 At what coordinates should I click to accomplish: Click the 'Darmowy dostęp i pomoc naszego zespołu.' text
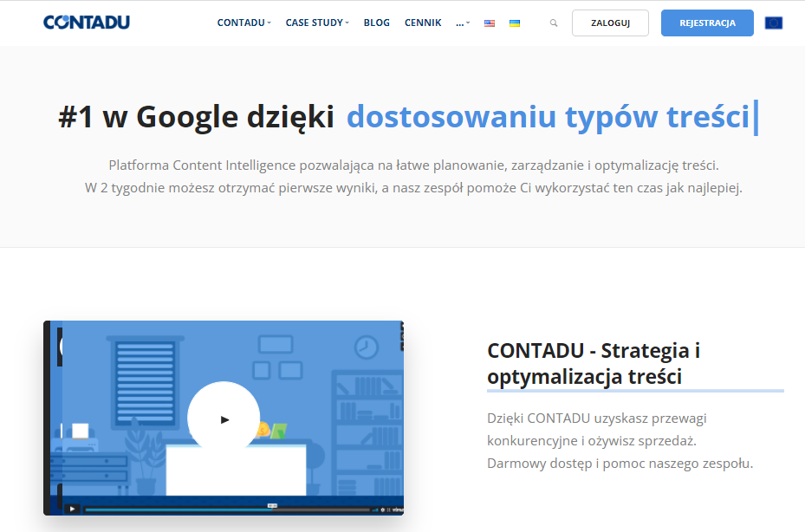(620, 464)
